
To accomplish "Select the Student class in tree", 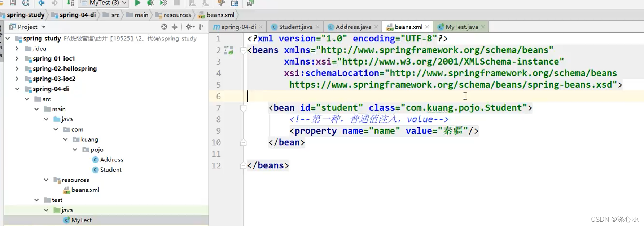I will [x=107, y=169].
